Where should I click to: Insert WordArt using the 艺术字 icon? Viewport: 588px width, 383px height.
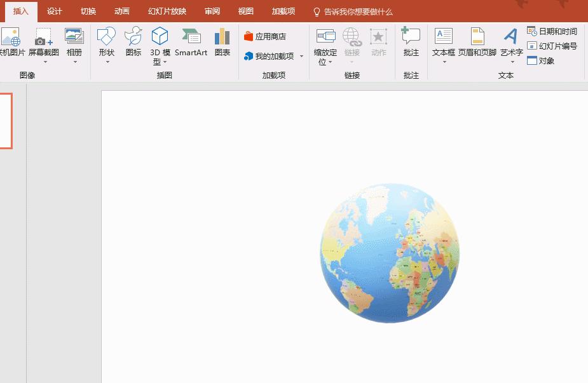pos(511,43)
